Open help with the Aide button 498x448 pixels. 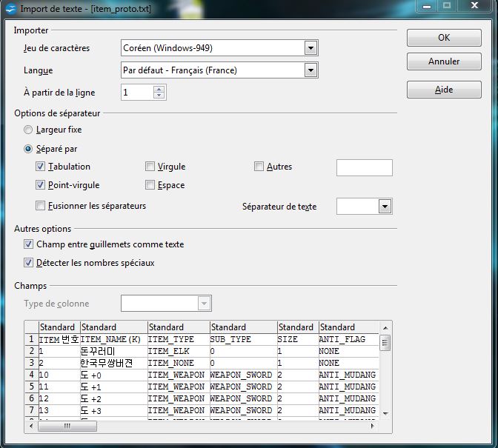pos(444,90)
